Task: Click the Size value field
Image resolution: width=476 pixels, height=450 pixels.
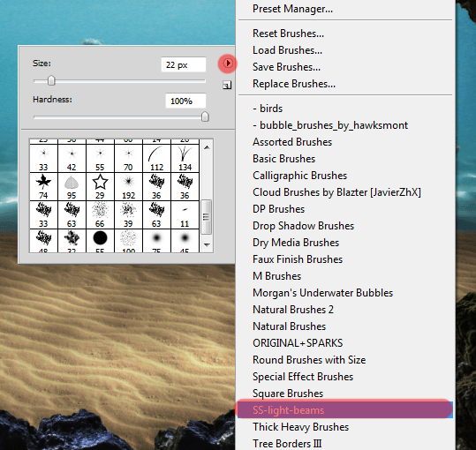Action: coord(184,64)
